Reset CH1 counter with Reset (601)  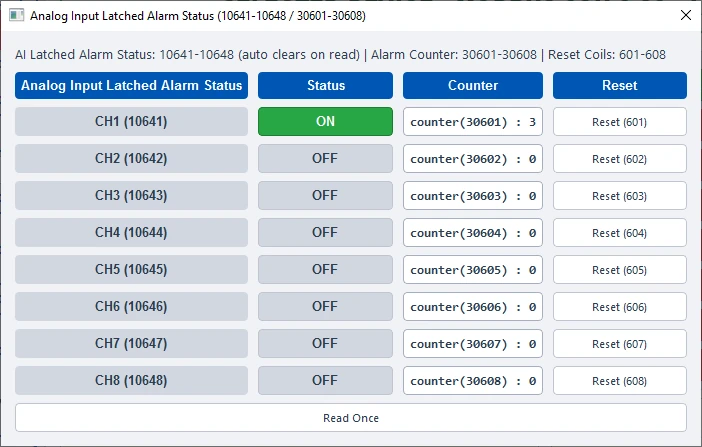pos(620,121)
